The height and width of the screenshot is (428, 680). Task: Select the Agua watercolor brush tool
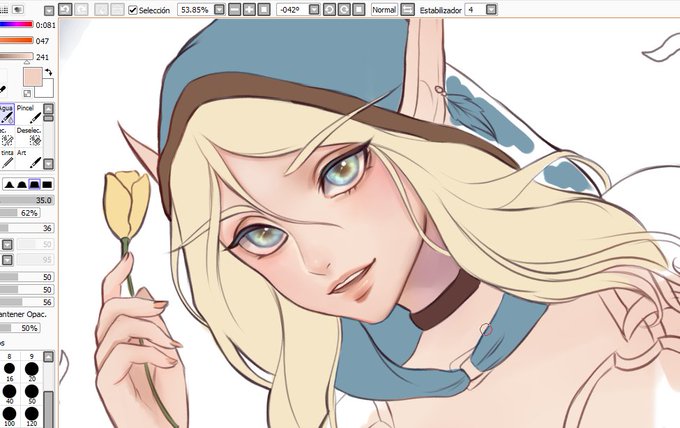(x=7, y=114)
